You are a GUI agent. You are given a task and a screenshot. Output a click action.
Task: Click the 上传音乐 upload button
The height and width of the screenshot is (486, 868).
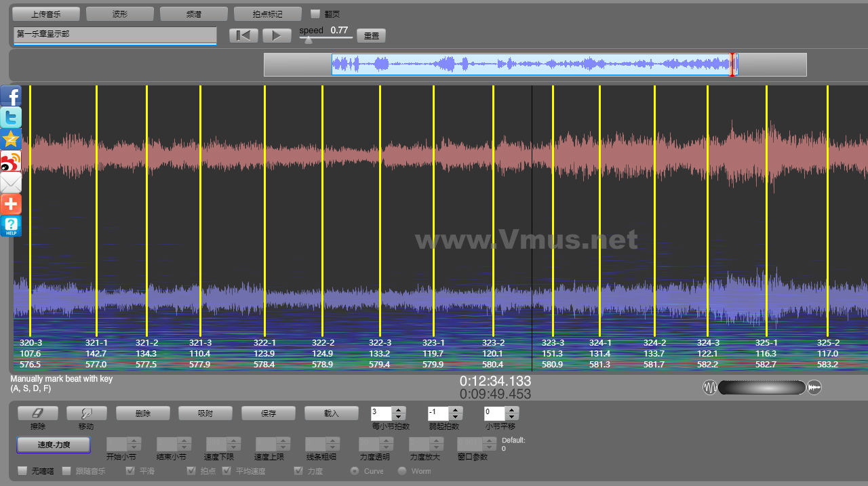point(46,14)
